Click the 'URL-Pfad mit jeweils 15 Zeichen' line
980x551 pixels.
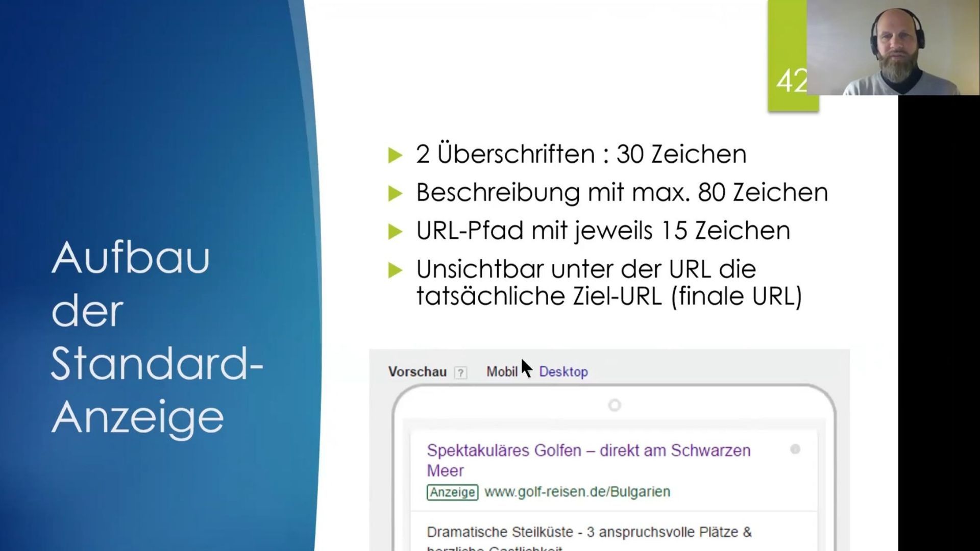tap(603, 231)
